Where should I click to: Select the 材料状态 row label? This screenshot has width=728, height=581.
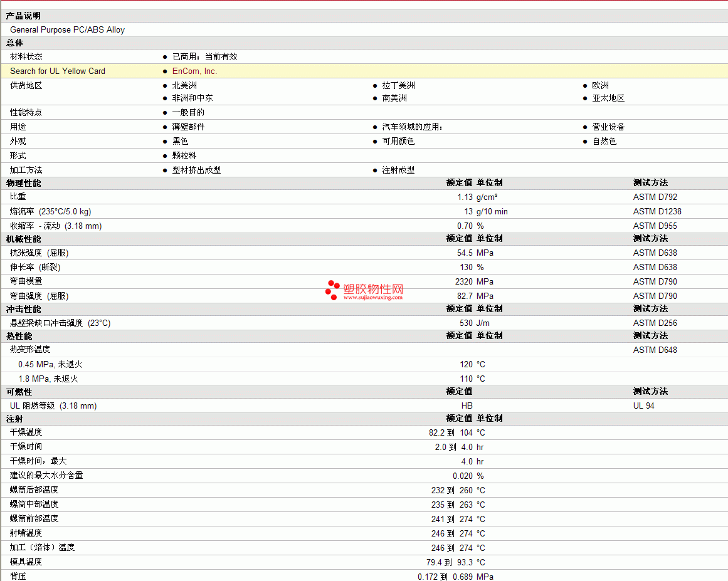(x=26, y=56)
